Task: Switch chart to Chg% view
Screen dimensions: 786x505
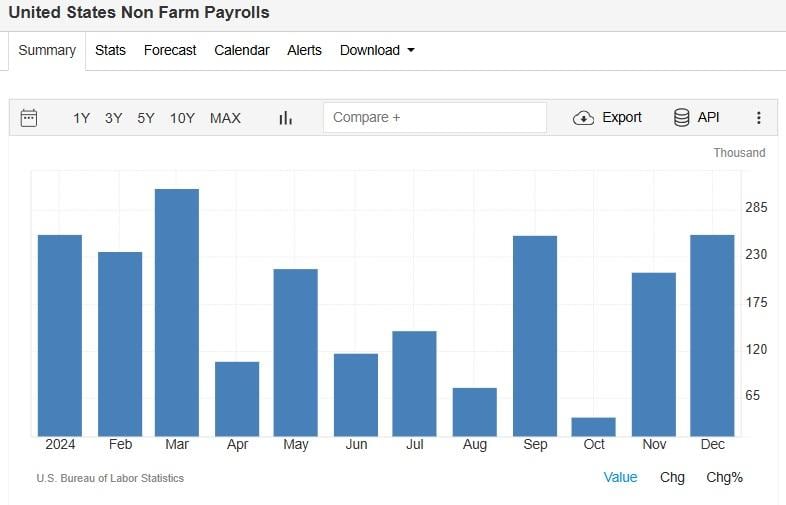Action: pyautogui.click(x=724, y=477)
